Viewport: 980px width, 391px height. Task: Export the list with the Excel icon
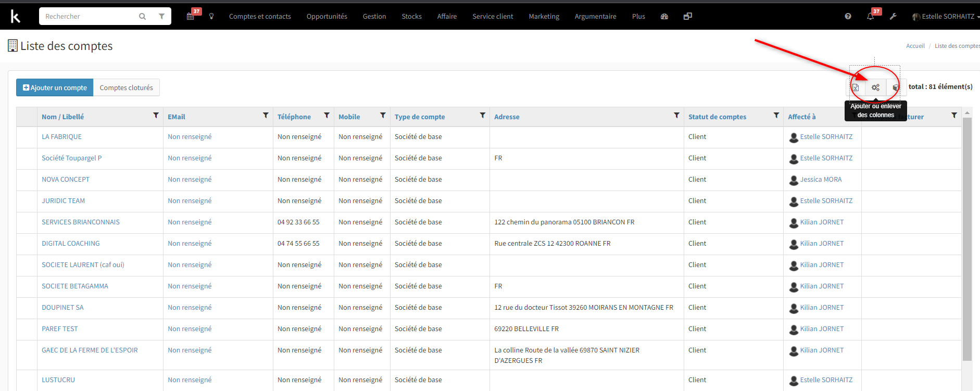click(x=856, y=87)
